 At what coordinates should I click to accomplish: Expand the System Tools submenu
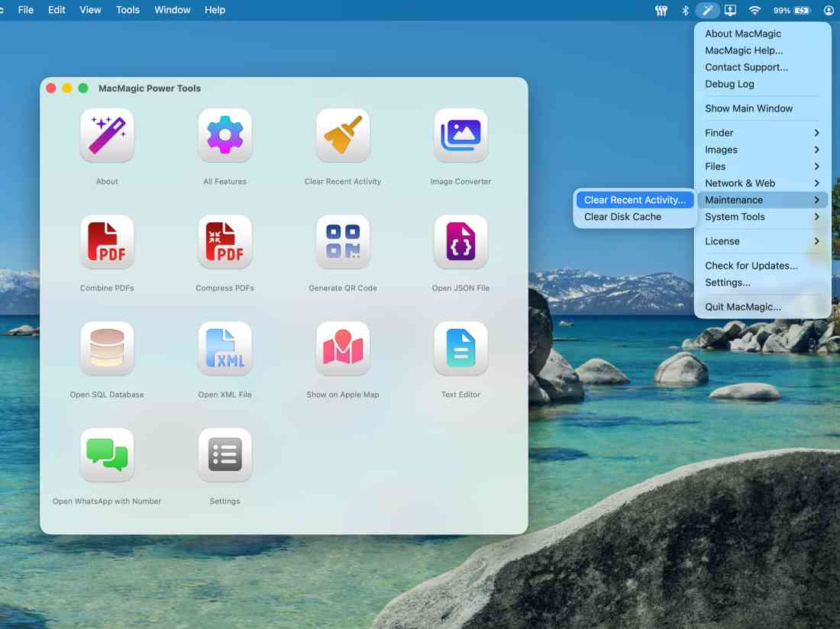734,217
